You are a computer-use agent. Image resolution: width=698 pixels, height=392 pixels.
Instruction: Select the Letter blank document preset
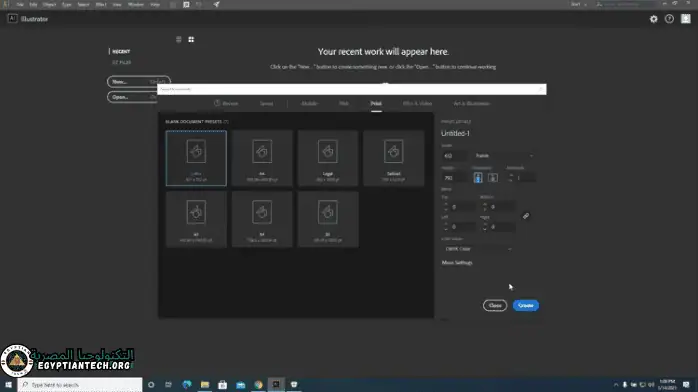(196, 158)
